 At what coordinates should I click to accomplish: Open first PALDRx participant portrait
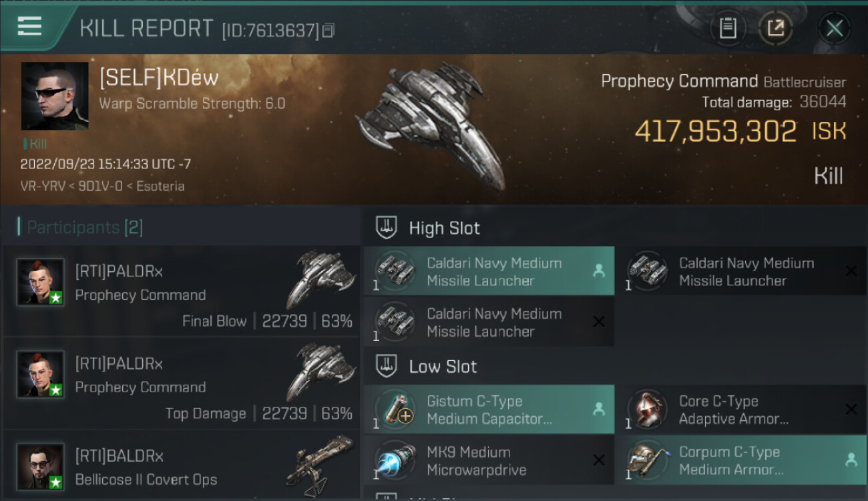pyautogui.click(x=40, y=282)
